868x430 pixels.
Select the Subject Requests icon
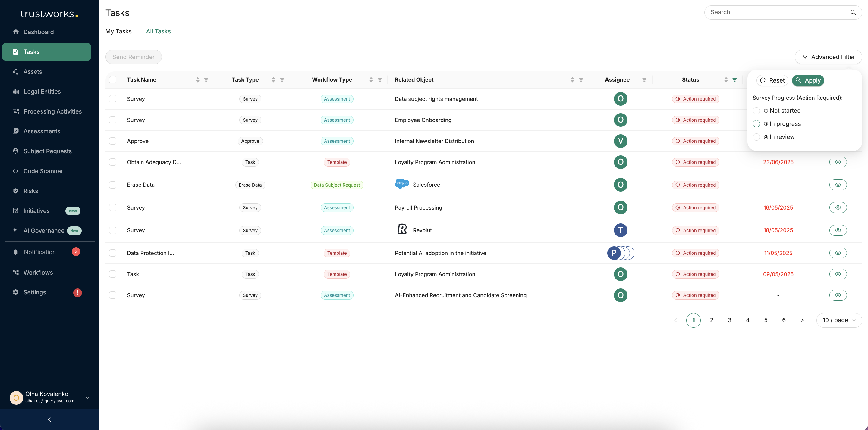click(16, 151)
